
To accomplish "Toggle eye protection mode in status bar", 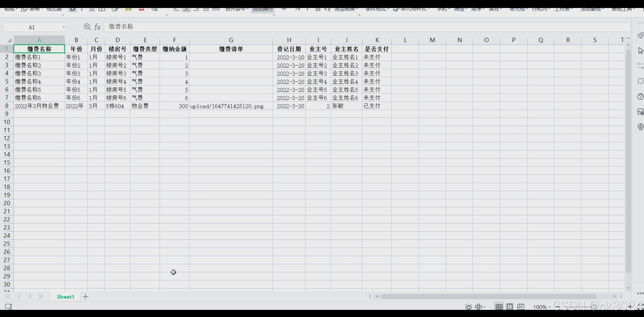I will pyautogui.click(x=468, y=307).
